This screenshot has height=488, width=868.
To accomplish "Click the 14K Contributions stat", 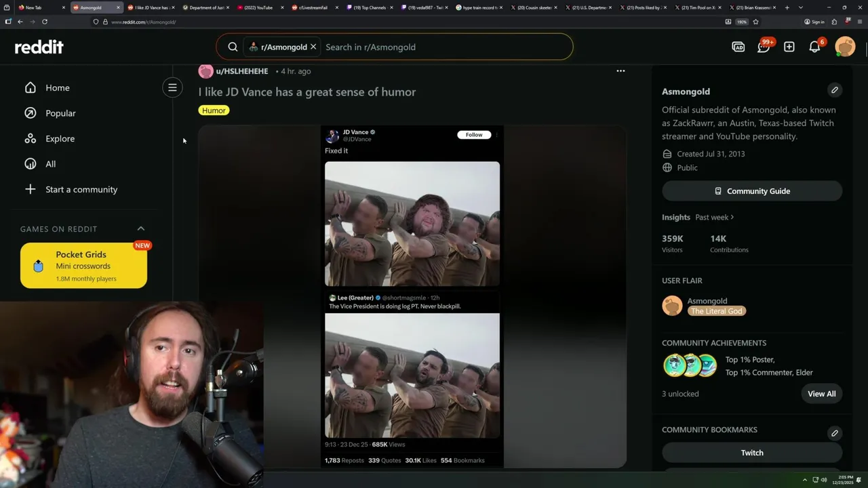I will point(729,244).
